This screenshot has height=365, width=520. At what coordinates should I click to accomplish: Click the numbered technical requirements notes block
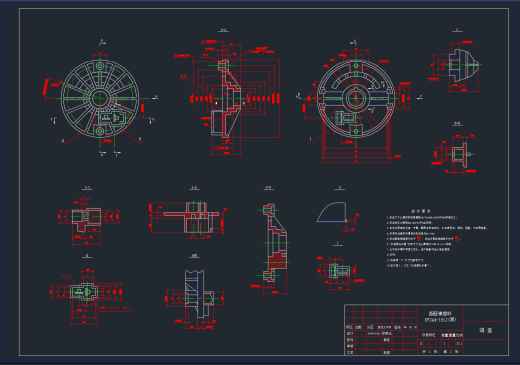click(437, 241)
